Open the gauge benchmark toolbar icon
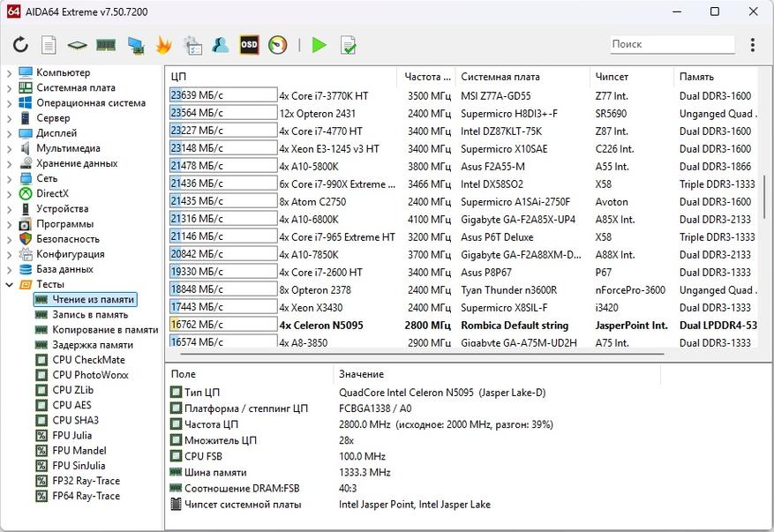 click(278, 45)
